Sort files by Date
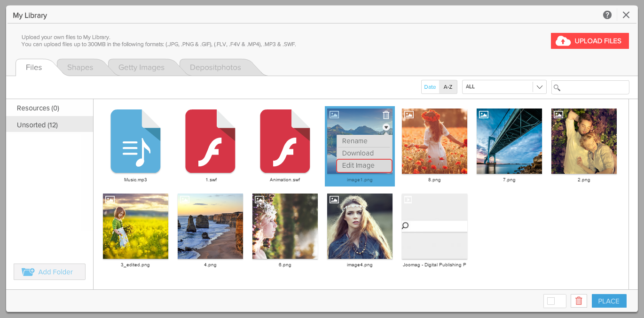Viewport: 644px width, 318px height. (x=430, y=87)
